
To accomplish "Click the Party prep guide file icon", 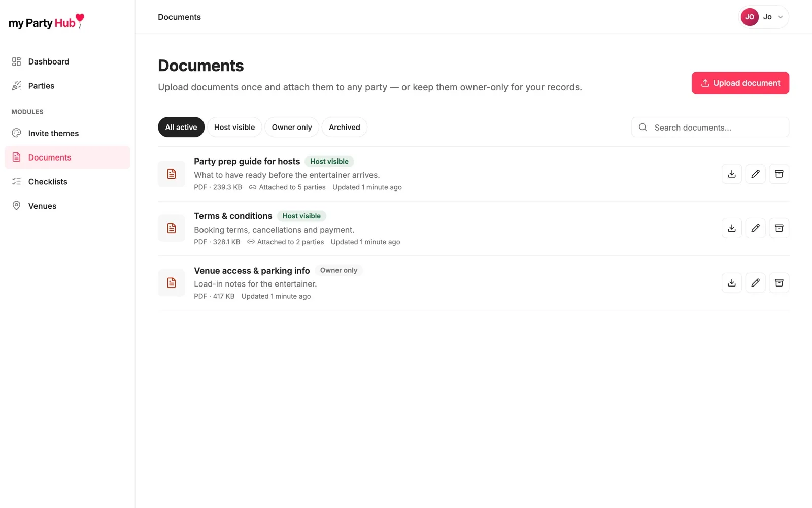I will click(x=172, y=174).
